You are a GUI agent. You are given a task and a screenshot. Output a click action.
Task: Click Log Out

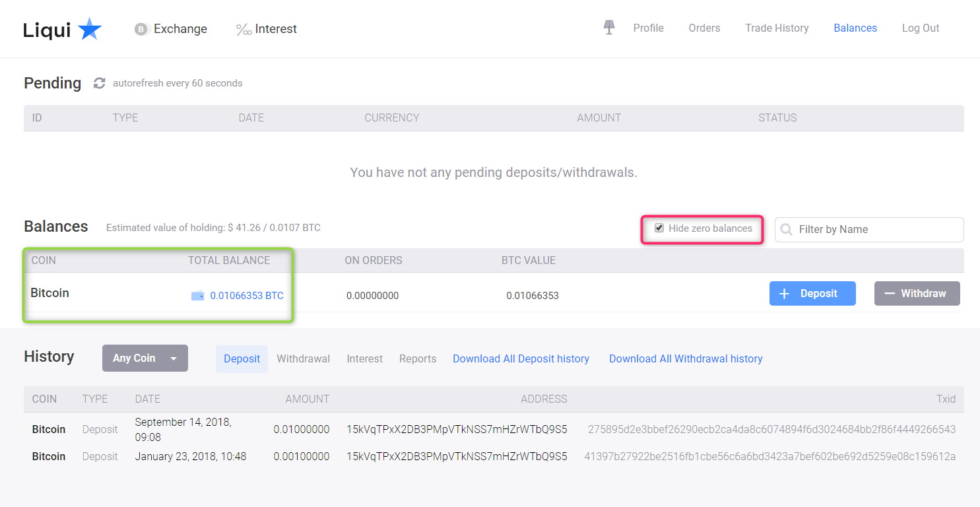pos(921,28)
